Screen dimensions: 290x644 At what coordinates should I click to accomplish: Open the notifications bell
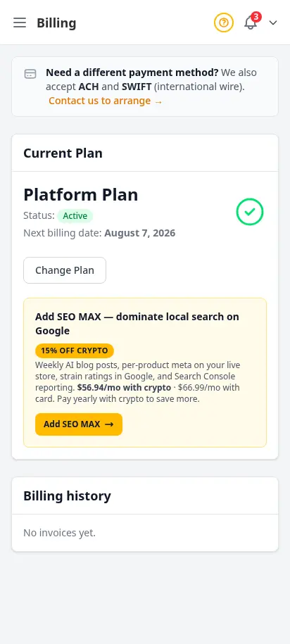coord(250,23)
